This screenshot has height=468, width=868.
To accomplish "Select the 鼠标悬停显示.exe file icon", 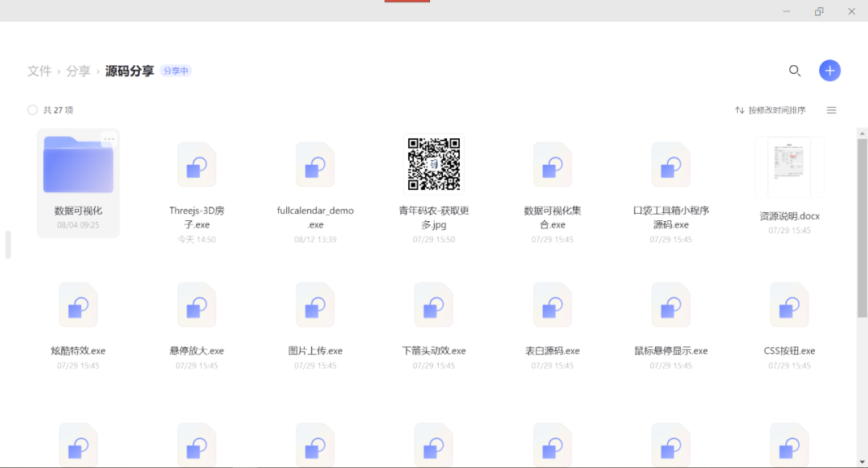I will [x=670, y=306].
